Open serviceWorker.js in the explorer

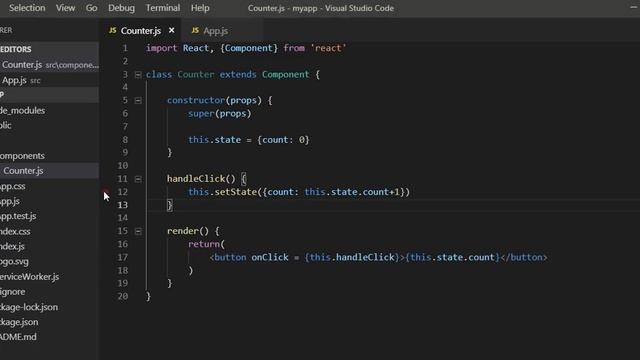(29, 277)
